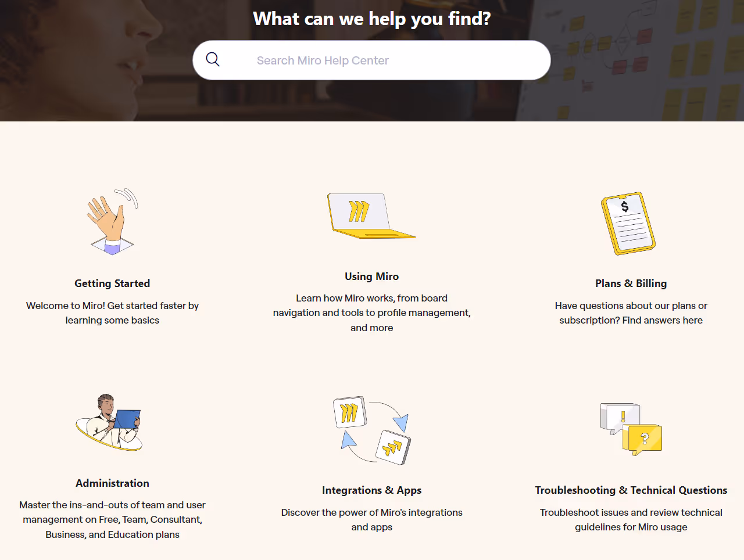The width and height of the screenshot is (744, 560).
Task: Open the Getting Started category
Action: coord(112,283)
